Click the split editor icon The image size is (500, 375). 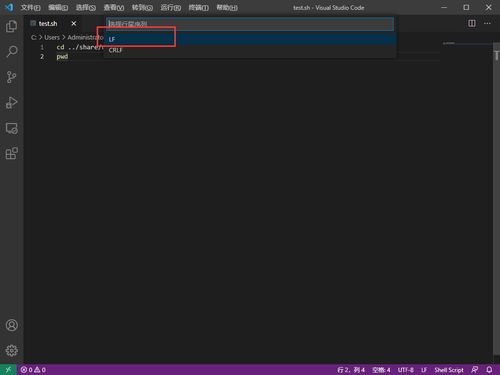pos(472,23)
